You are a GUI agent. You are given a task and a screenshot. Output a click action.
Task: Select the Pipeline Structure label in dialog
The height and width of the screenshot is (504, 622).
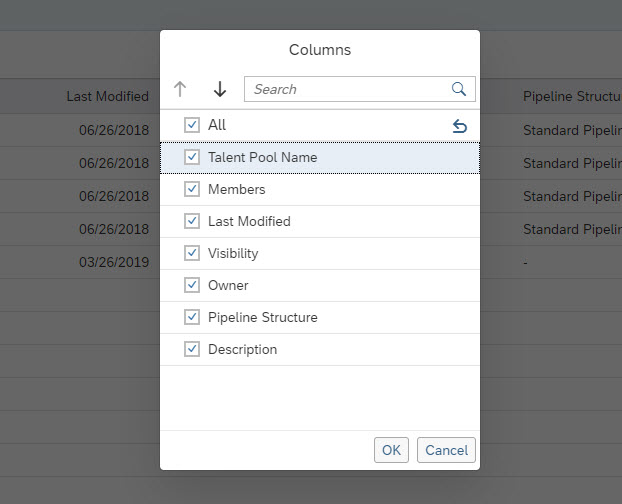pos(263,317)
